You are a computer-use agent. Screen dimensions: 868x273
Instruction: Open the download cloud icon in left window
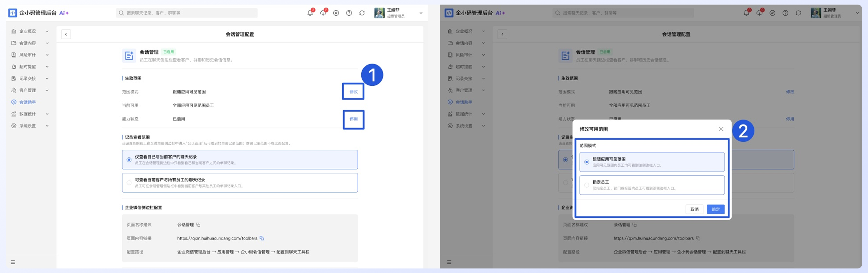323,13
